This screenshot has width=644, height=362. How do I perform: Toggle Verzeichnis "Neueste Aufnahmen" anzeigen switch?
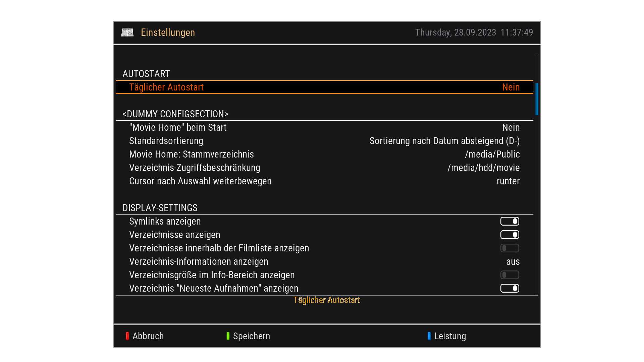coord(509,288)
